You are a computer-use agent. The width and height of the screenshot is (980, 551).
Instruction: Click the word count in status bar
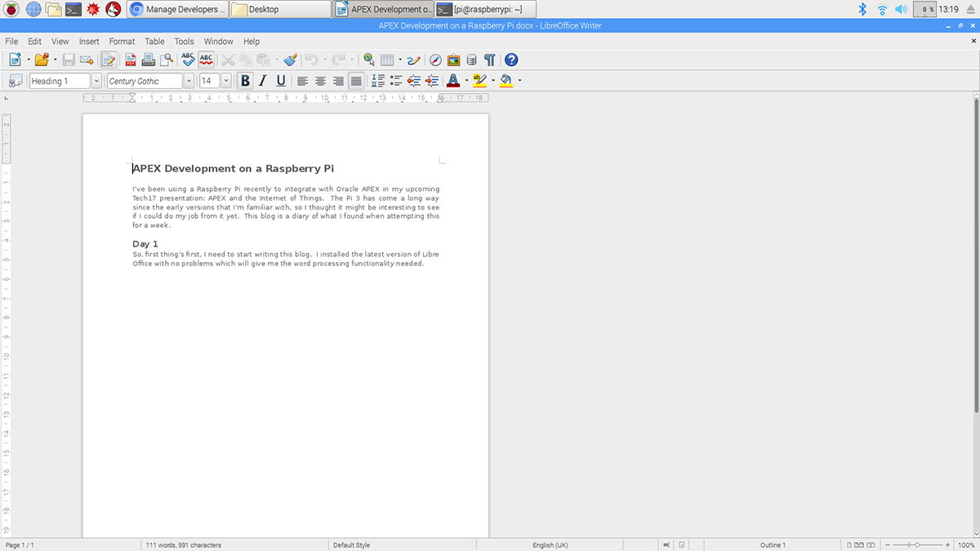[x=184, y=544]
